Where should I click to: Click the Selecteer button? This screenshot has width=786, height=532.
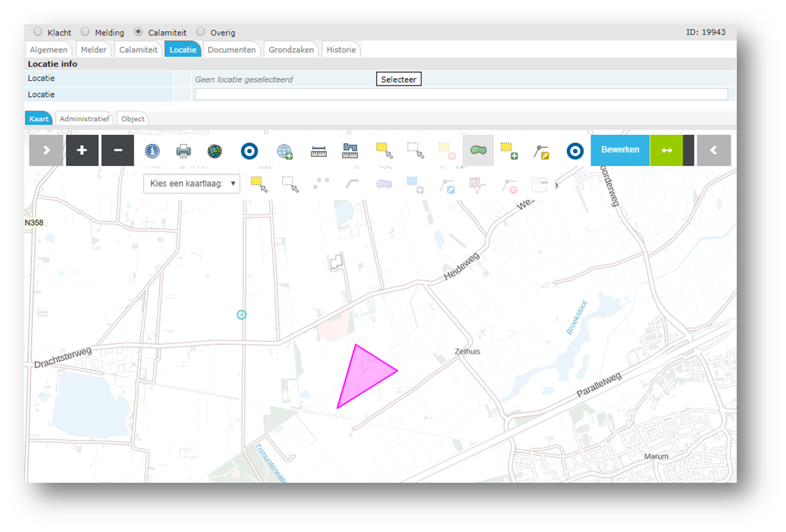(x=399, y=80)
